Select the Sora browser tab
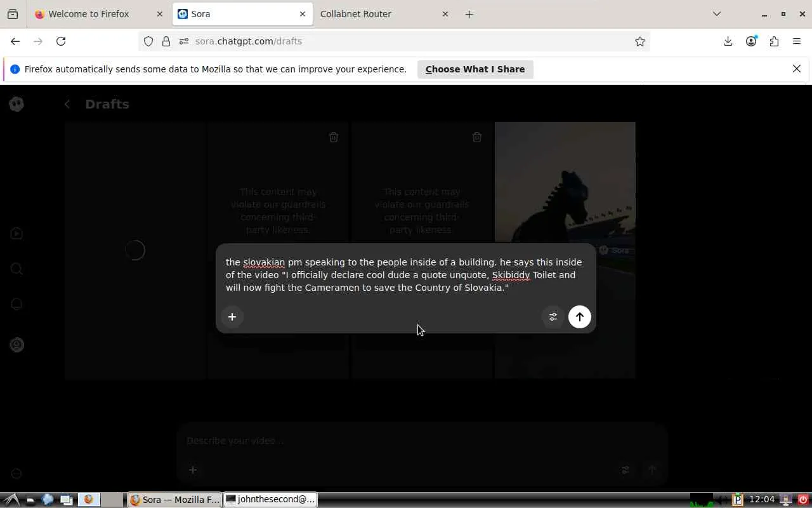The height and width of the screenshot is (508, 812). click(x=243, y=14)
